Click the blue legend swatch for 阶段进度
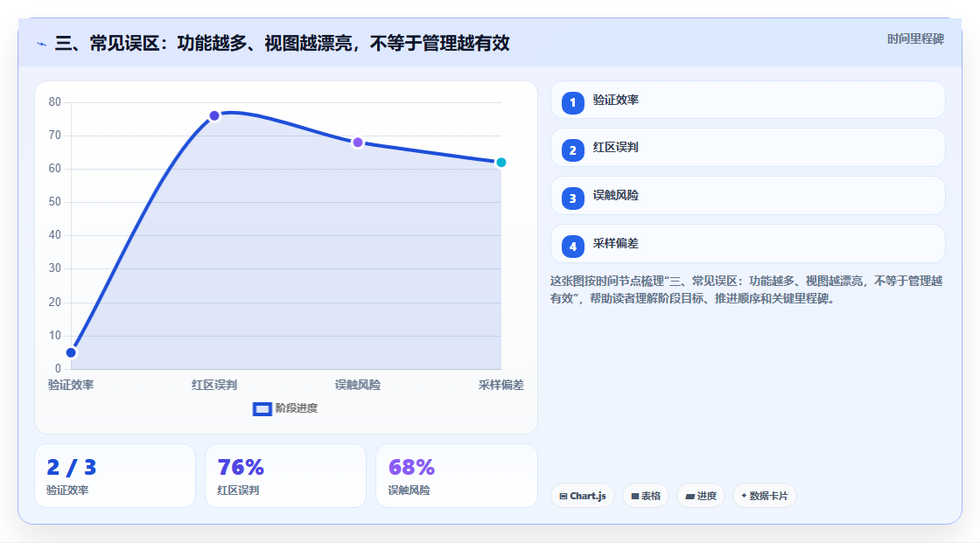Screen dimensions: 980x543 pos(262,409)
